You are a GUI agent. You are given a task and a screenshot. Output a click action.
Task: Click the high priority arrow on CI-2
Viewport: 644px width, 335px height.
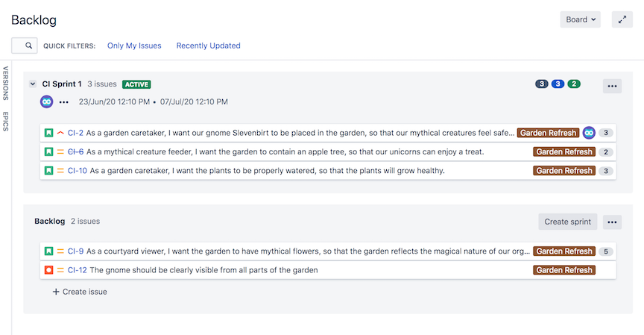point(60,133)
